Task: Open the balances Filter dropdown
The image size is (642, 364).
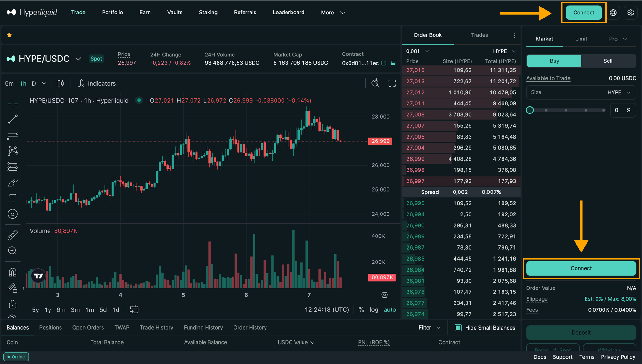Action: tap(429, 328)
